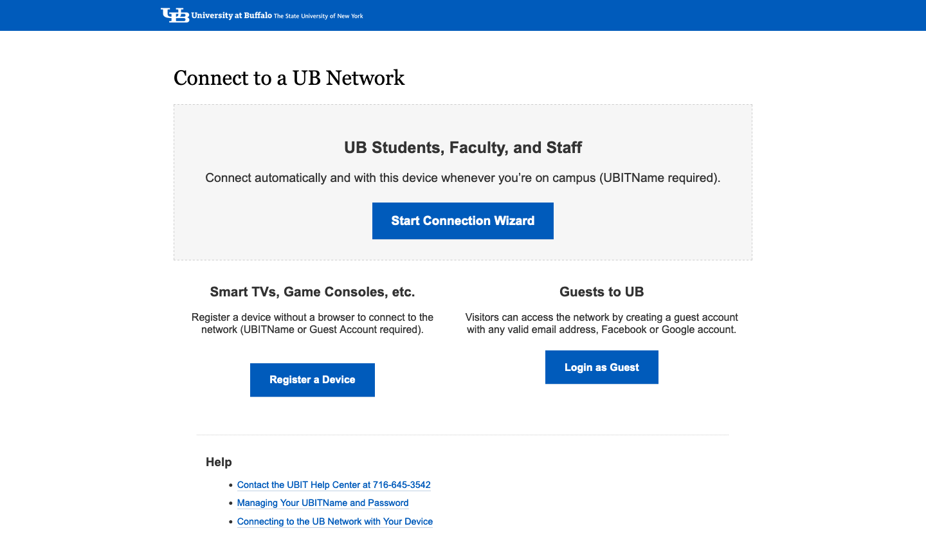Choose Login as Guest
926x560 pixels.
tap(601, 367)
